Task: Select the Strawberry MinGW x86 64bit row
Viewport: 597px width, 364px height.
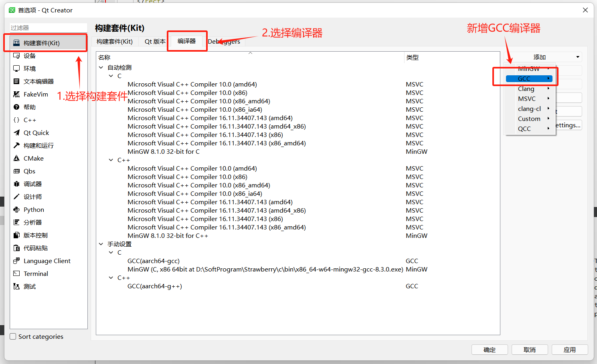Action: (298, 269)
